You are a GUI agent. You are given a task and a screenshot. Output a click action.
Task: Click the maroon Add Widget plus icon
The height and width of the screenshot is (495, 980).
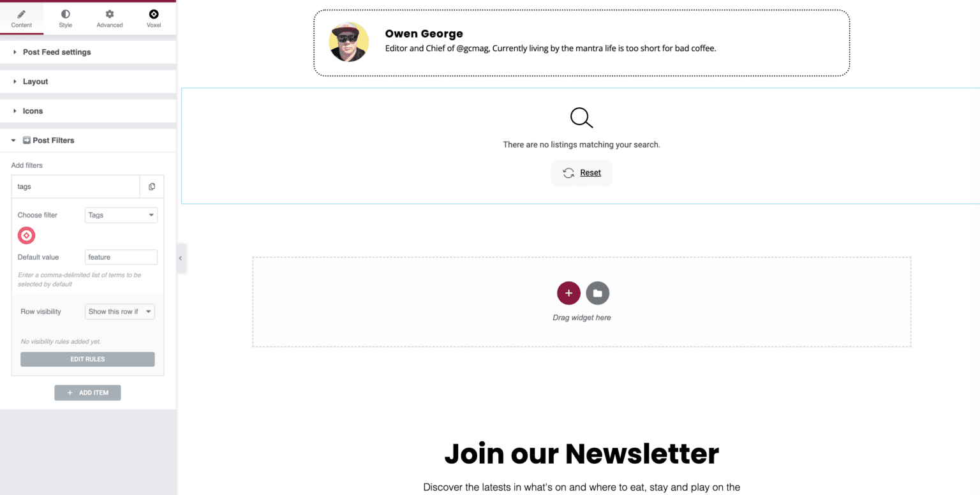(x=568, y=293)
